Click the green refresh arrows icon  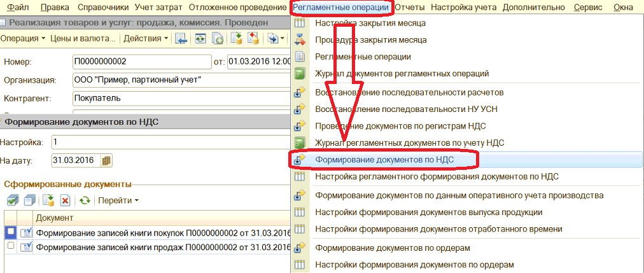pyautogui.click(x=84, y=200)
